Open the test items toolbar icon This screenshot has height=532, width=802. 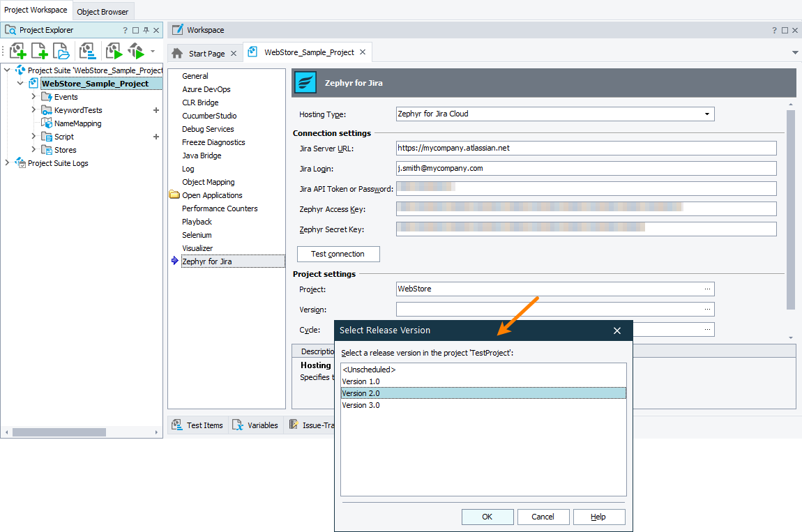[x=87, y=51]
